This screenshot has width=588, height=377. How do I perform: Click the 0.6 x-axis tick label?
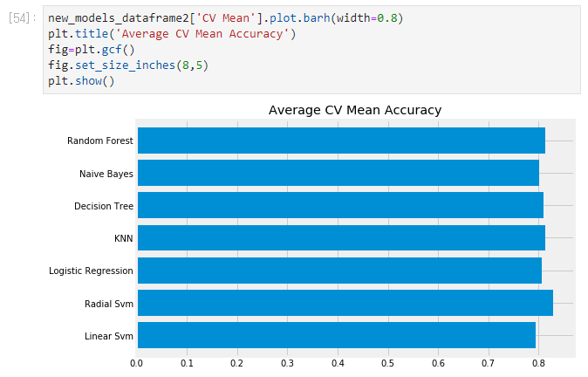pyautogui.click(x=438, y=364)
